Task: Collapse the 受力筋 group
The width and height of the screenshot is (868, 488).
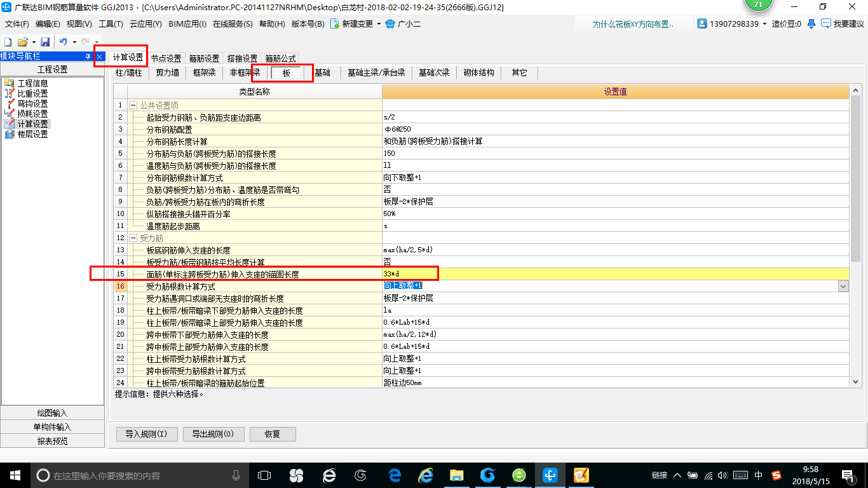Action: [x=133, y=238]
